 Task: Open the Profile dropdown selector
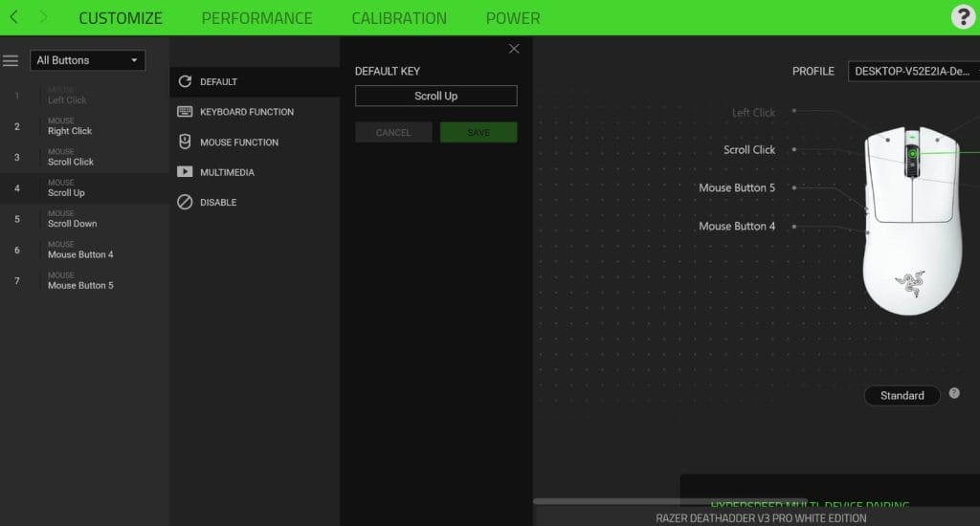pyautogui.click(x=913, y=71)
